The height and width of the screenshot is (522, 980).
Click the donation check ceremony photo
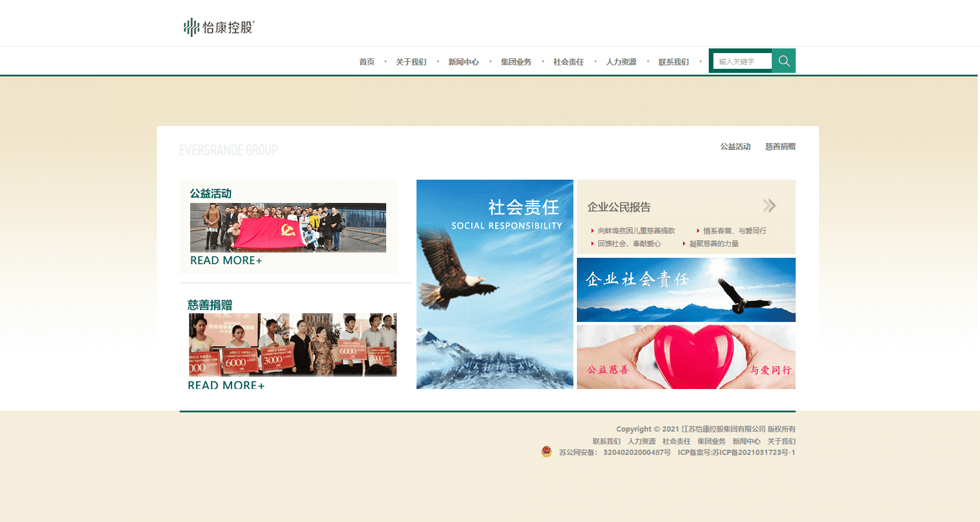click(x=292, y=345)
